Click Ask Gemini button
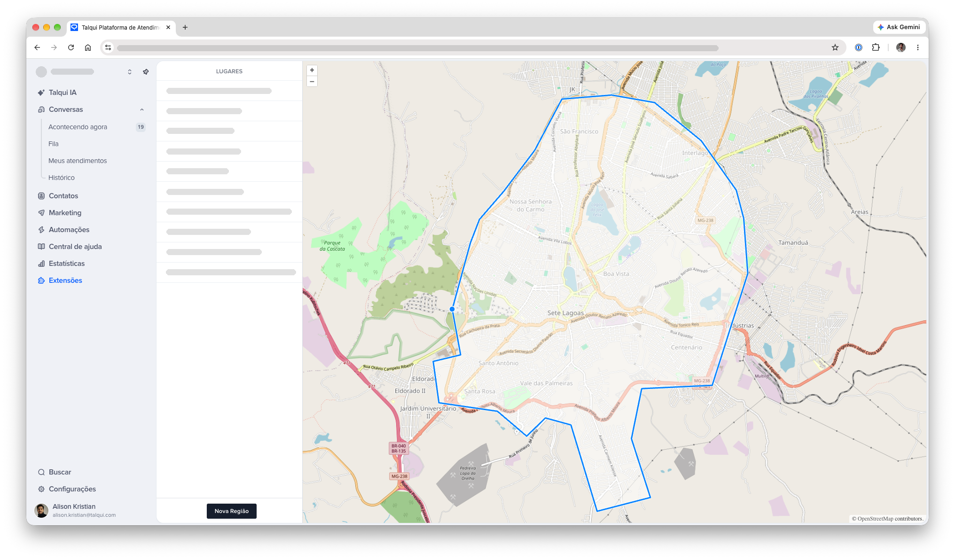955x560 pixels. (x=899, y=27)
